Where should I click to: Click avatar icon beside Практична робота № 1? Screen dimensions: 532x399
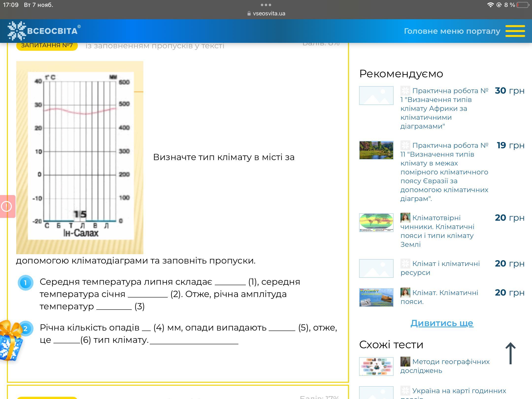[x=405, y=91]
